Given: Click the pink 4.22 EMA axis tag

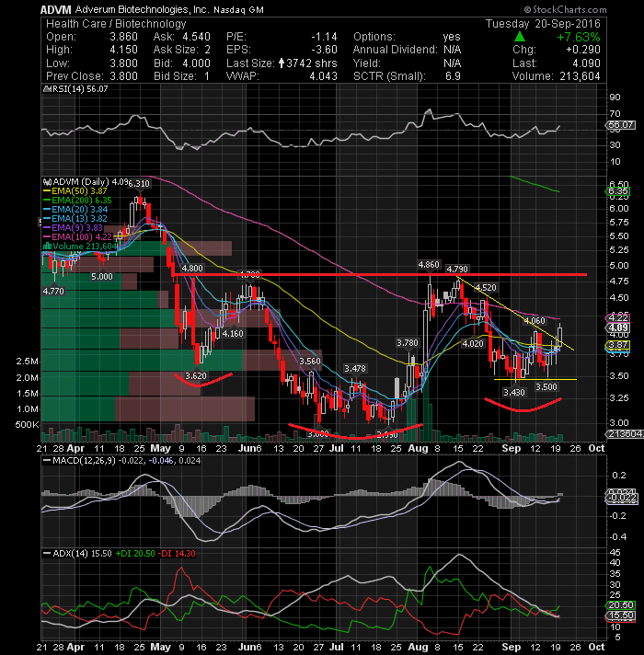Looking at the screenshot, I should [618, 318].
